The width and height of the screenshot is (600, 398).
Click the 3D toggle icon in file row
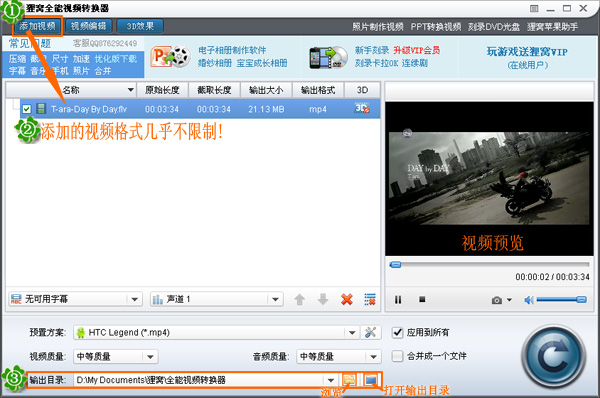pos(362,108)
